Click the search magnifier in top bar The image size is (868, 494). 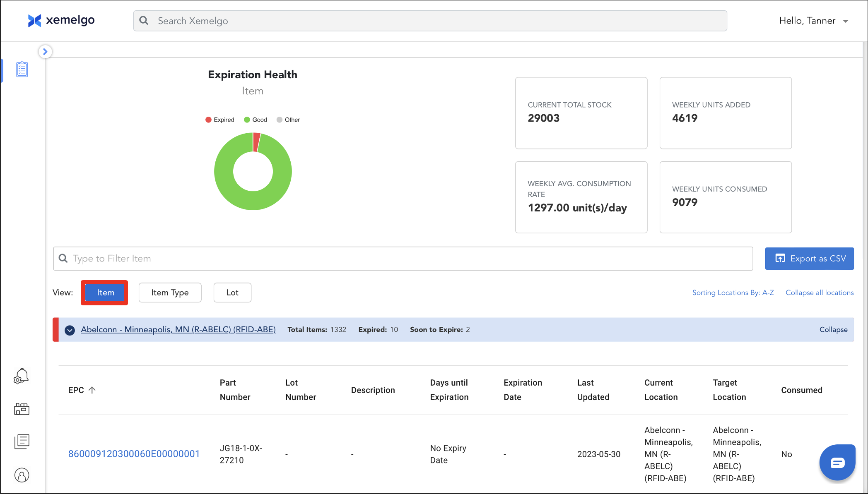(144, 21)
